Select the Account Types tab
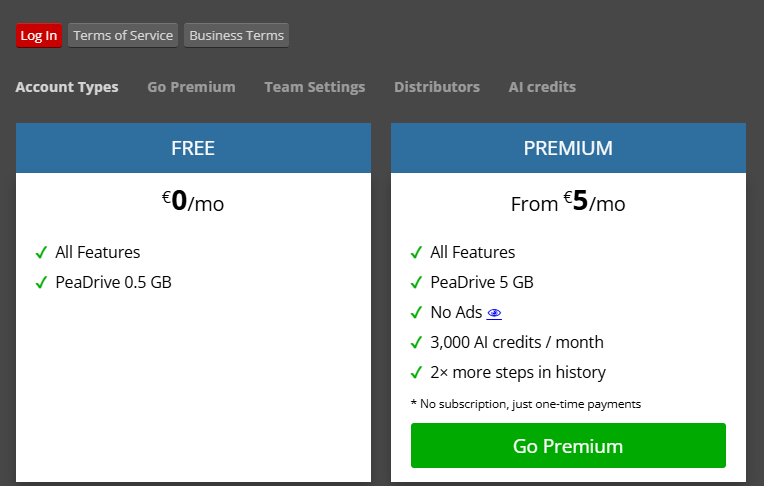764x486 pixels. [x=67, y=87]
